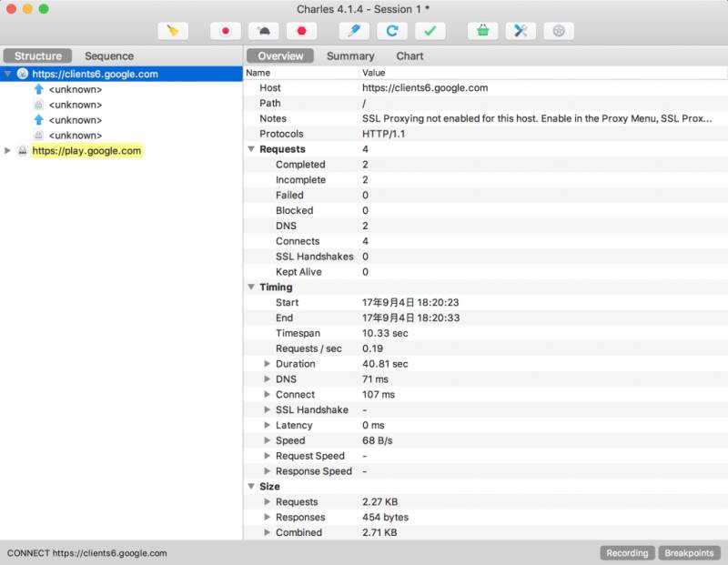Repeat selected request with the refresh icon

tap(392, 31)
